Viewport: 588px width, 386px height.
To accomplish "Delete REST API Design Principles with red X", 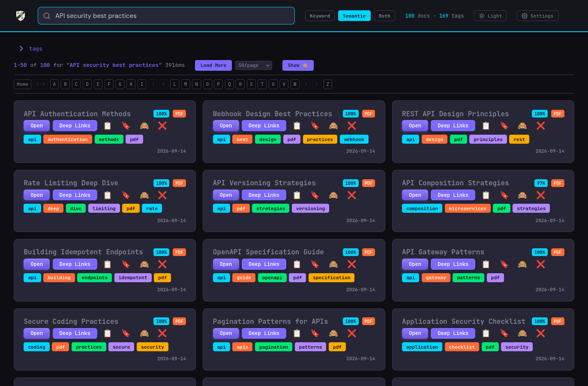I will tap(541, 126).
